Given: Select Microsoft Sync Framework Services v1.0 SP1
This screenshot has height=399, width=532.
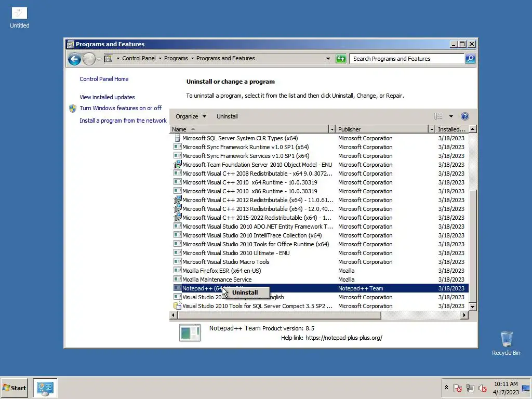Looking at the screenshot, I should 319,156.
